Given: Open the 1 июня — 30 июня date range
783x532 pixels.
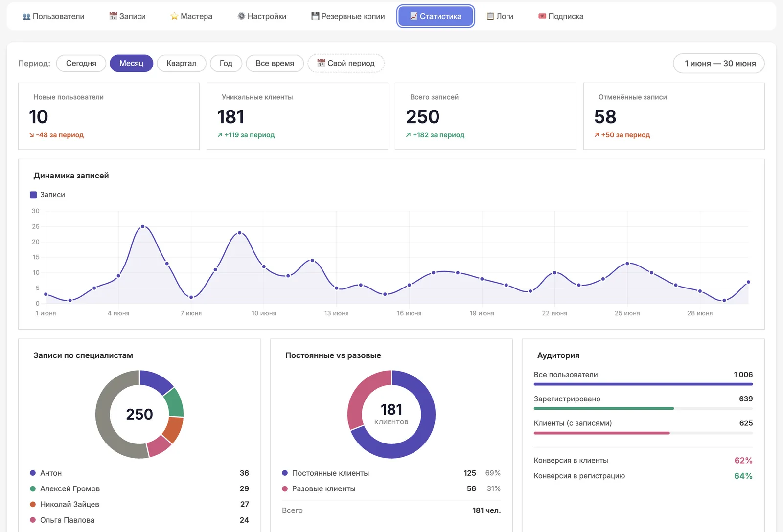Looking at the screenshot, I should [x=719, y=63].
